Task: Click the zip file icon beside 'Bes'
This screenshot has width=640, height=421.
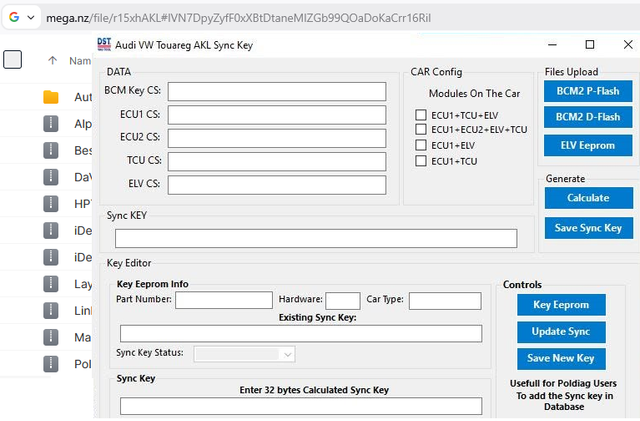Action: [51, 150]
